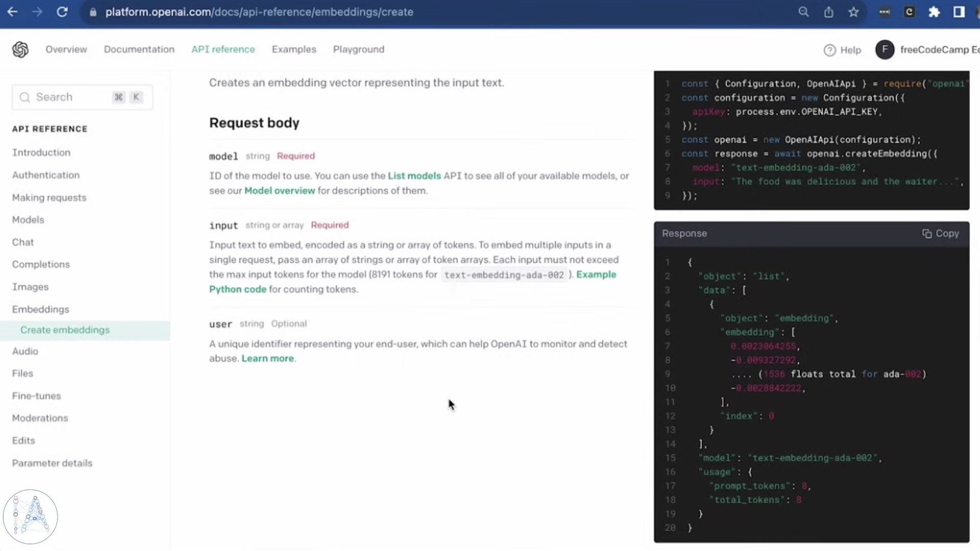Screen dimensions: 980x551
Task: Click the dark extension icon left of C
Action: 885,12
